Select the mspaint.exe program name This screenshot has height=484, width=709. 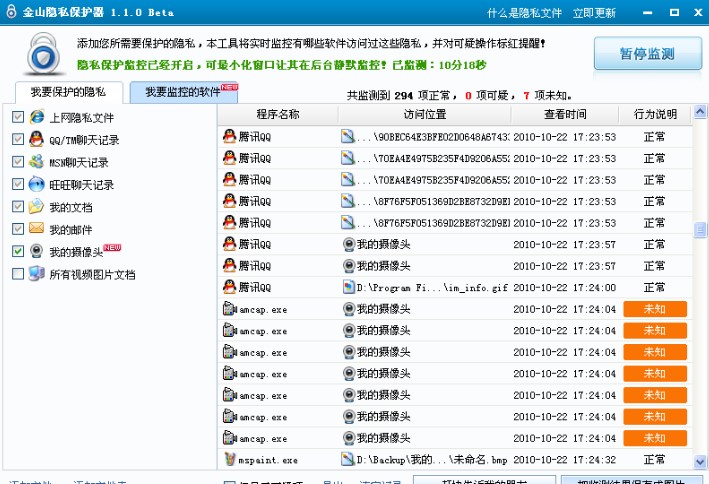pos(268,460)
